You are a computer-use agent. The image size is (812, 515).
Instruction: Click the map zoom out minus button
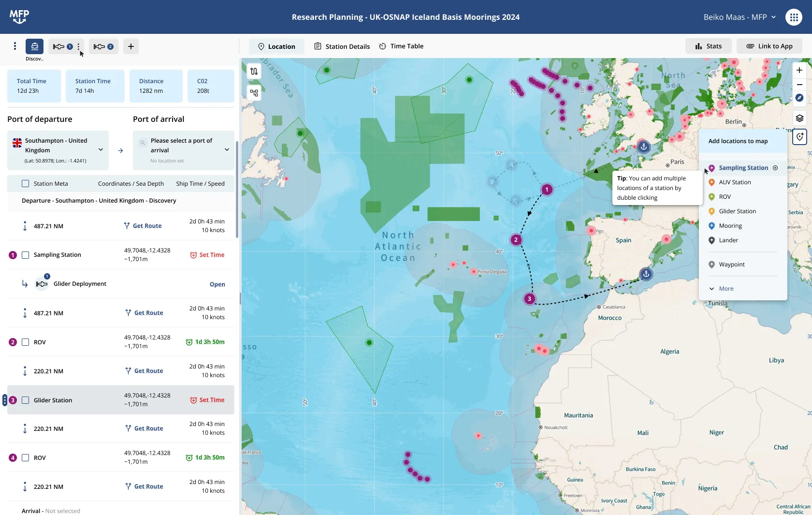(799, 85)
